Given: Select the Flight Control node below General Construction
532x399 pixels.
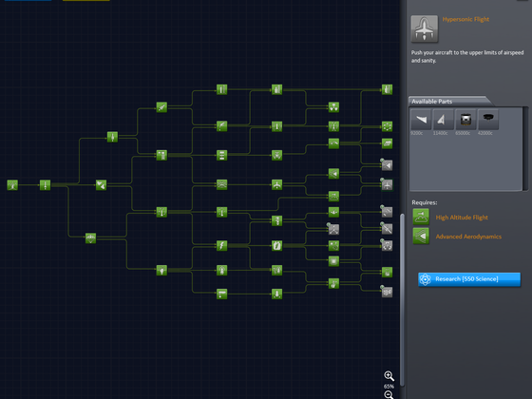Looking at the screenshot, I should pyautogui.click(x=161, y=213).
